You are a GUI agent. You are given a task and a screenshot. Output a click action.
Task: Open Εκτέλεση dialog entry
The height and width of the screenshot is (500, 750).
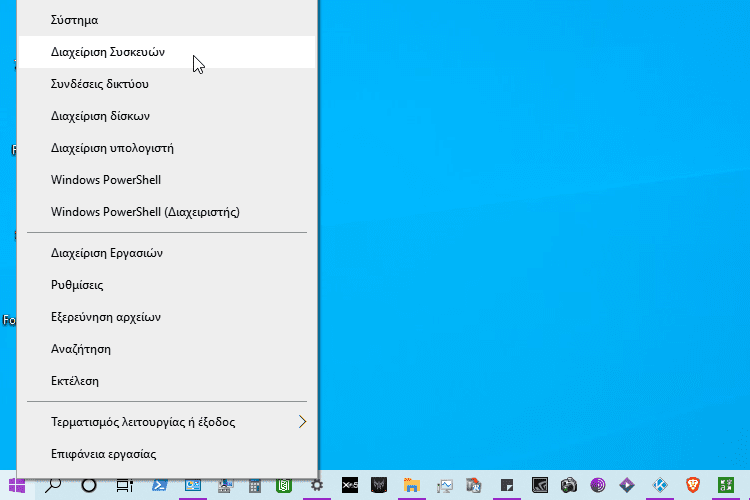coord(167,381)
